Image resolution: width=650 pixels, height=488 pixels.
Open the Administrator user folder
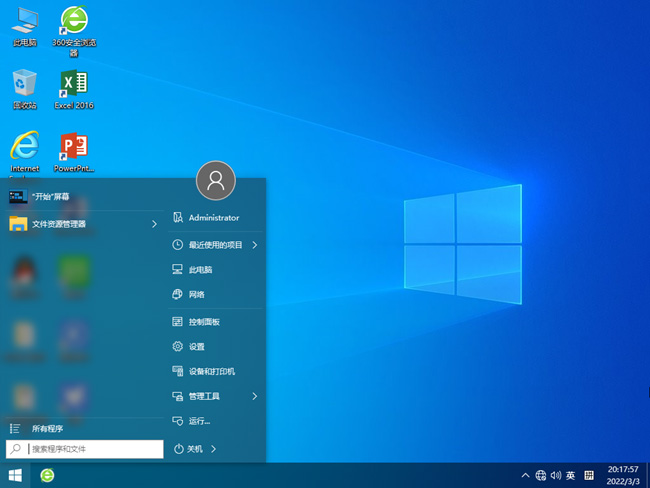point(216,218)
